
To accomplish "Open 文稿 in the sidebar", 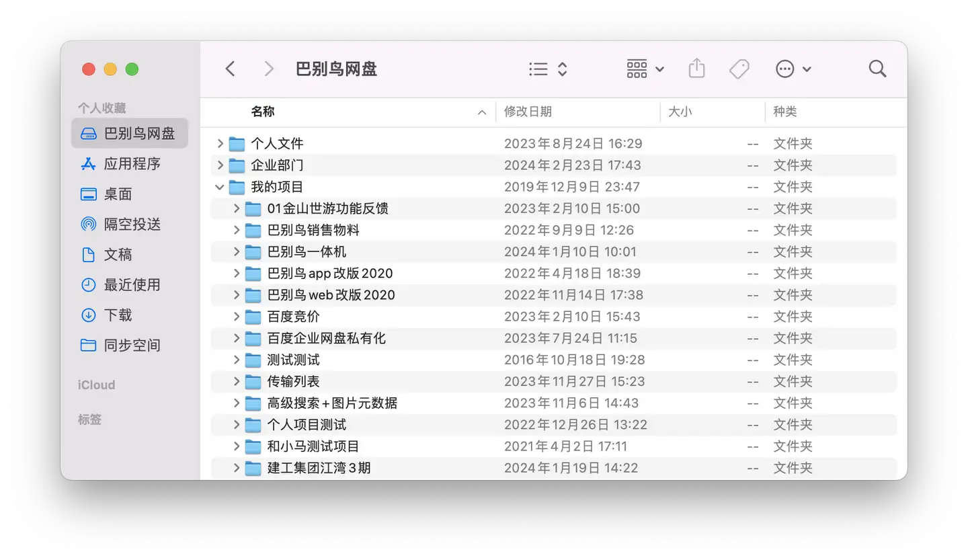I will [x=130, y=254].
